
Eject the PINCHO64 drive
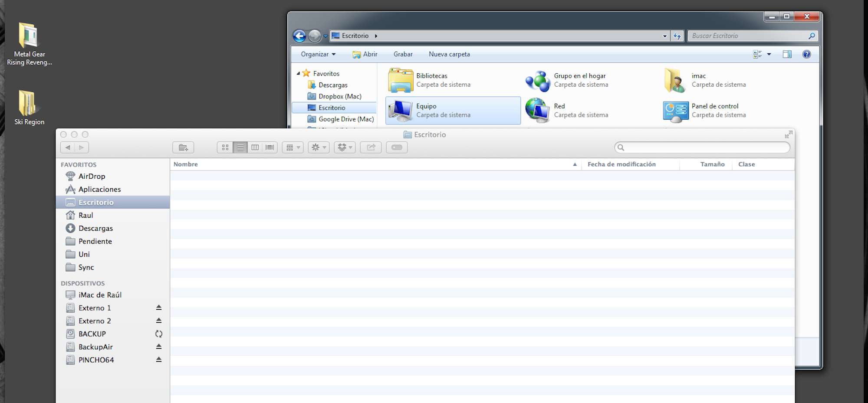coord(159,360)
